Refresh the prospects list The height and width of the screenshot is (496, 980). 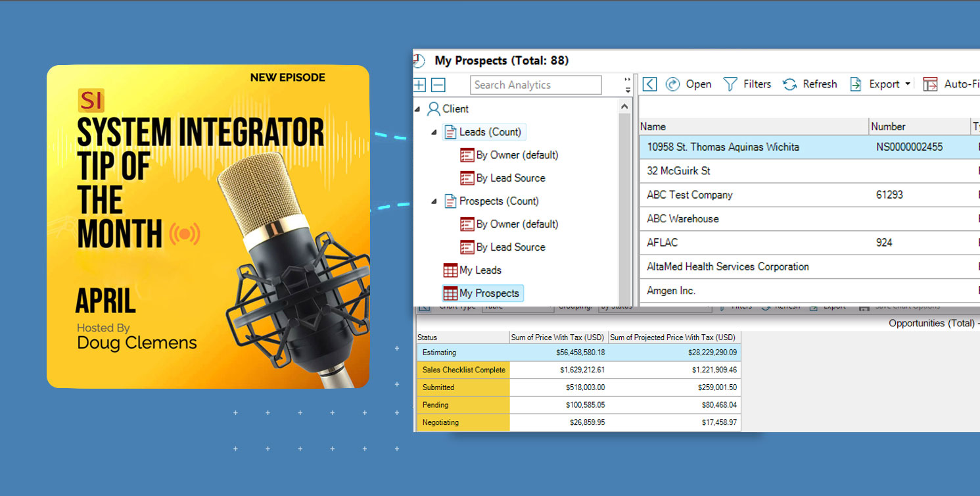(x=809, y=84)
